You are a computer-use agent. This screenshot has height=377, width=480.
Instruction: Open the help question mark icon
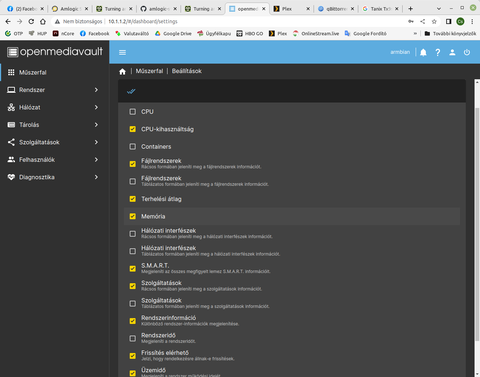[438, 52]
